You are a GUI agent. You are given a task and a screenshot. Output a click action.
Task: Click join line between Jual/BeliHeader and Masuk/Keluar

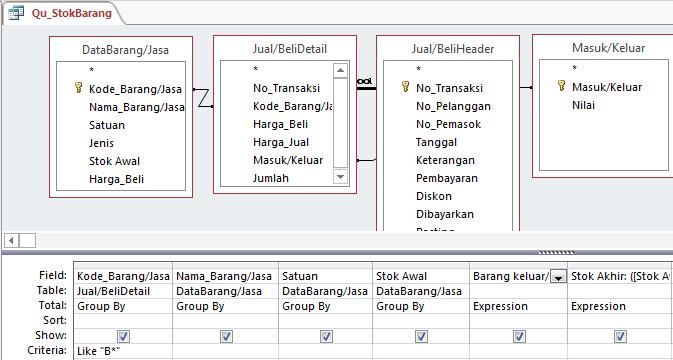tap(526, 87)
